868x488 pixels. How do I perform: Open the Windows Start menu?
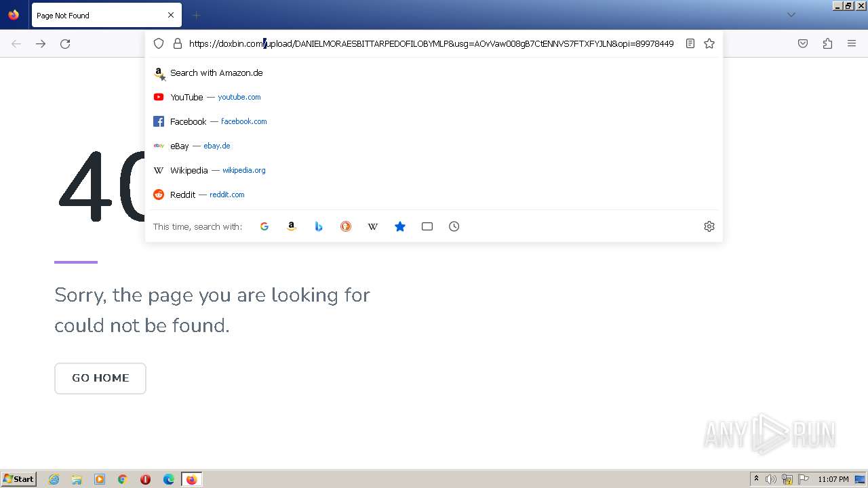click(x=19, y=479)
